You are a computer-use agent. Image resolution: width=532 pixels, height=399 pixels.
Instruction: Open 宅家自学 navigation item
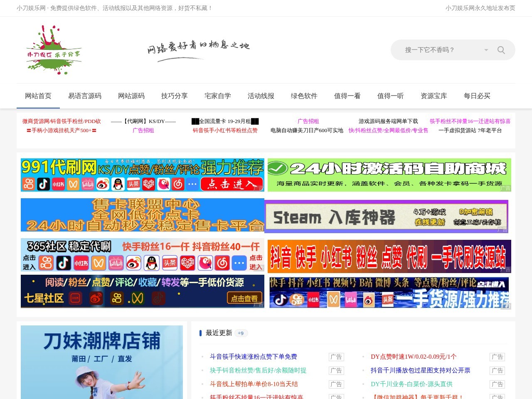pyautogui.click(x=218, y=96)
